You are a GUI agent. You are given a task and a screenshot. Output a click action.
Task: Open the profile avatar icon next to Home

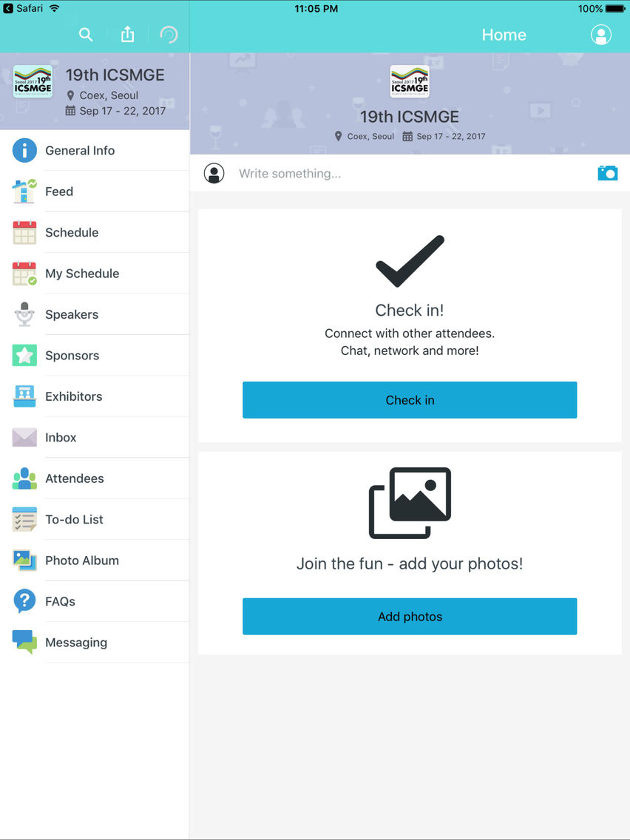(601, 35)
